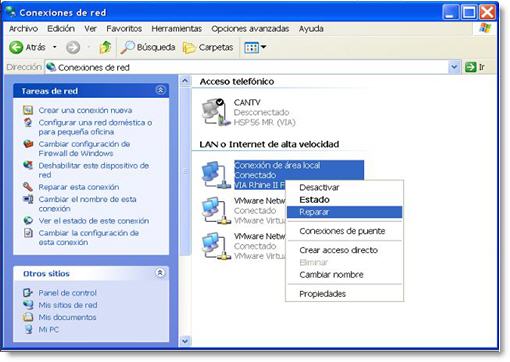Click Reparar esta conexión link

[x=79, y=187]
